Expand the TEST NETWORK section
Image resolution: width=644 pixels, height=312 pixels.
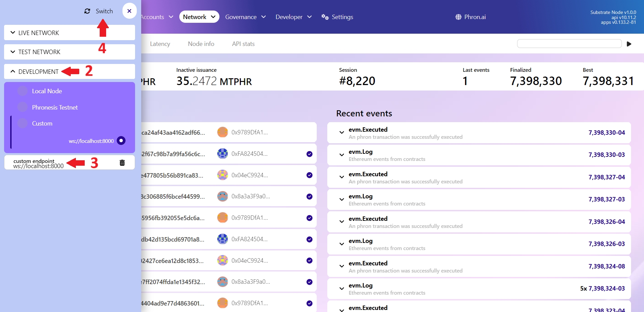click(x=39, y=52)
